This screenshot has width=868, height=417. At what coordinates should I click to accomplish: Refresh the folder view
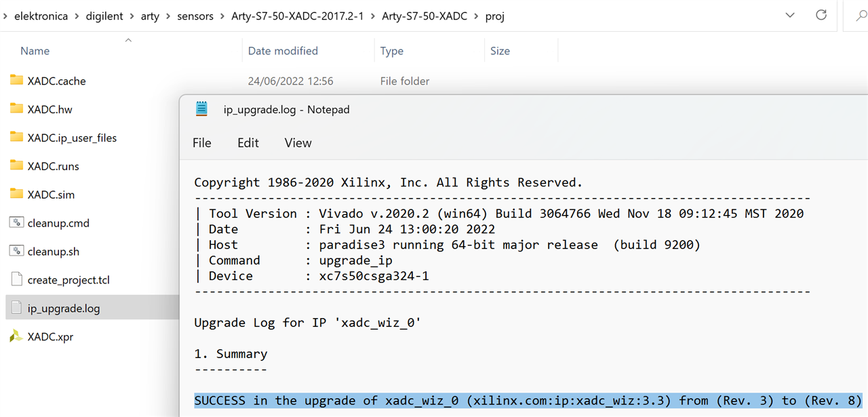coord(821,15)
